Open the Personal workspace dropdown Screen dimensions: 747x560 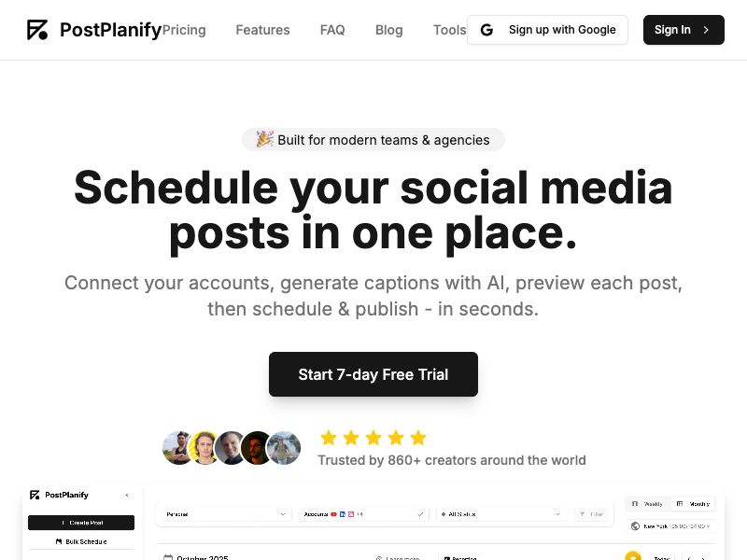pos(224,514)
